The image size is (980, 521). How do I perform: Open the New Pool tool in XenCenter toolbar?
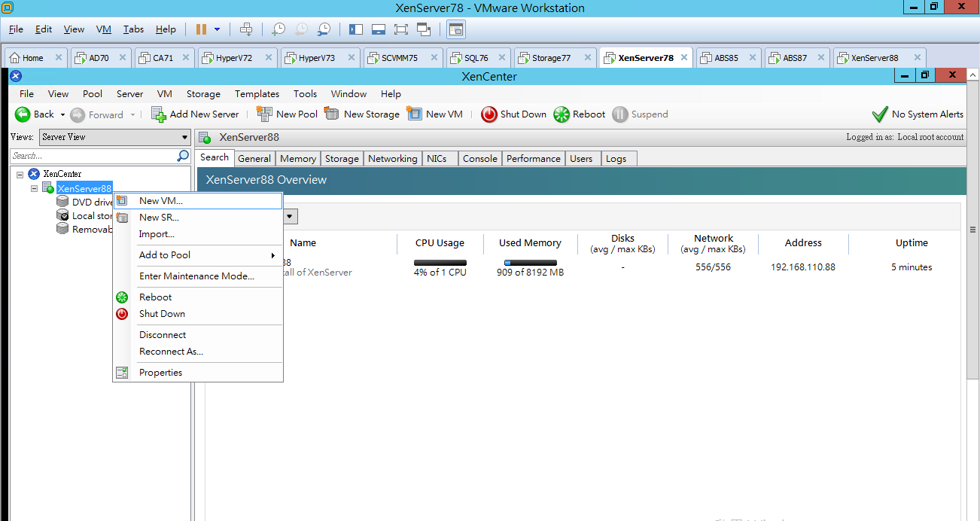point(265,114)
